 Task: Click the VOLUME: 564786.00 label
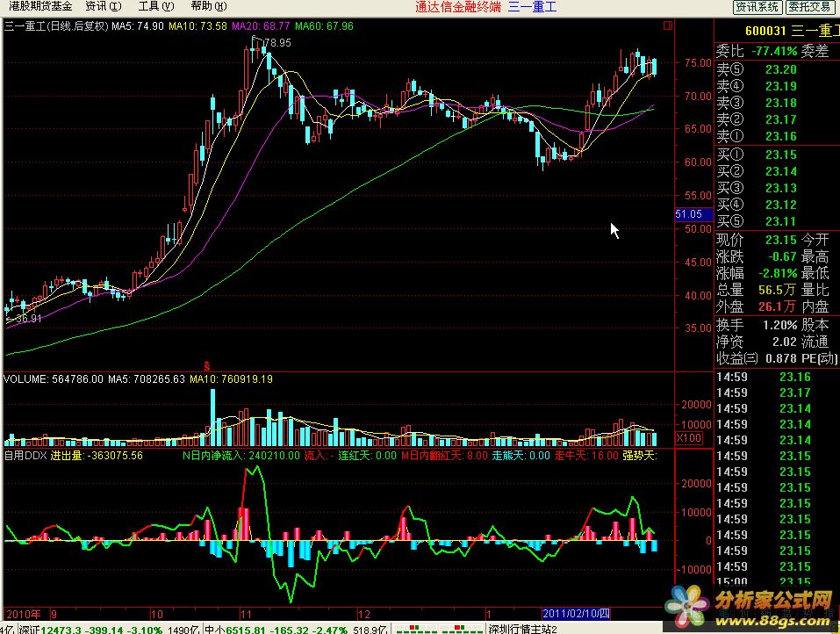(54, 379)
